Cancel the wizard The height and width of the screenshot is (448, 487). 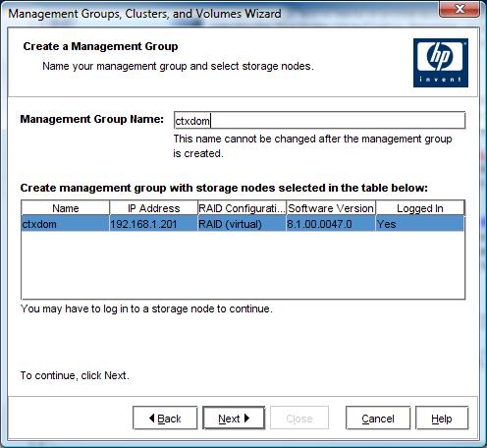(378, 419)
